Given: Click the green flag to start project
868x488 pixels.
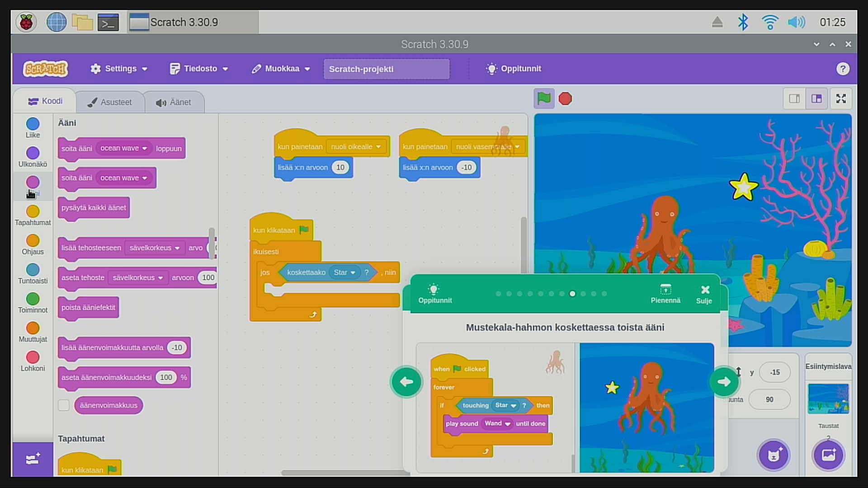Looking at the screenshot, I should pyautogui.click(x=544, y=99).
